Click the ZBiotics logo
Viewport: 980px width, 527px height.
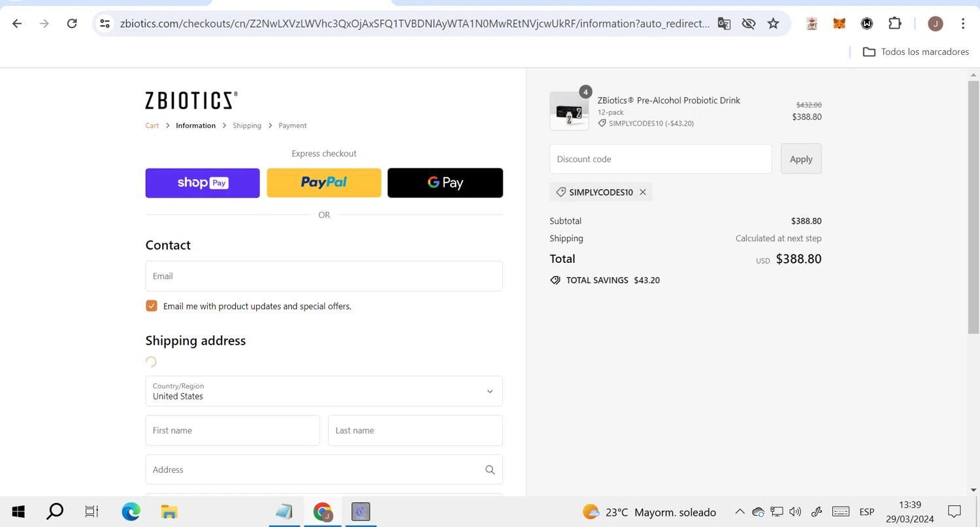click(191, 101)
